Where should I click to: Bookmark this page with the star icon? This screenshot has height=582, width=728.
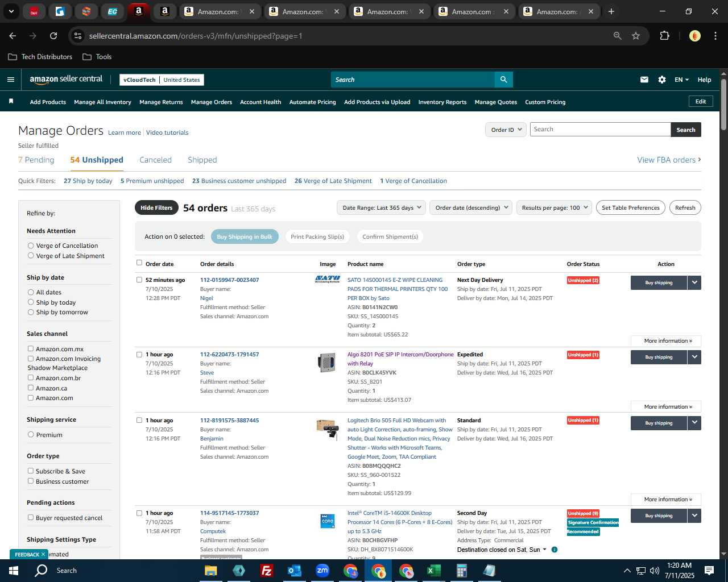[636, 36]
